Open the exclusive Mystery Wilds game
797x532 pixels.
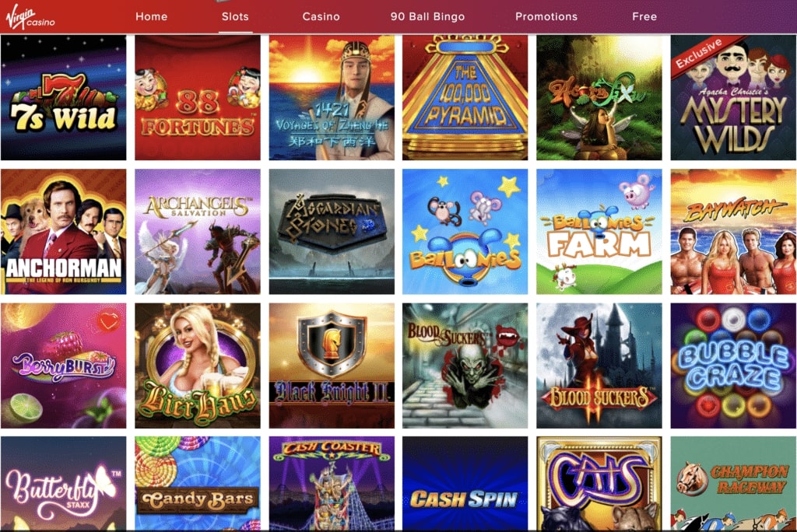[x=733, y=97]
